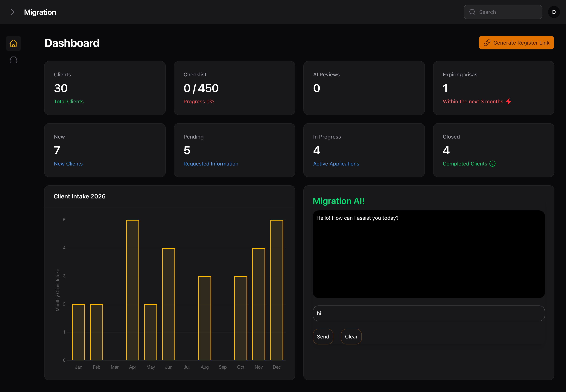Viewport: 566px width, 392px height.
Task: Open the clients stack sidebar icon
Action: [x=13, y=60]
